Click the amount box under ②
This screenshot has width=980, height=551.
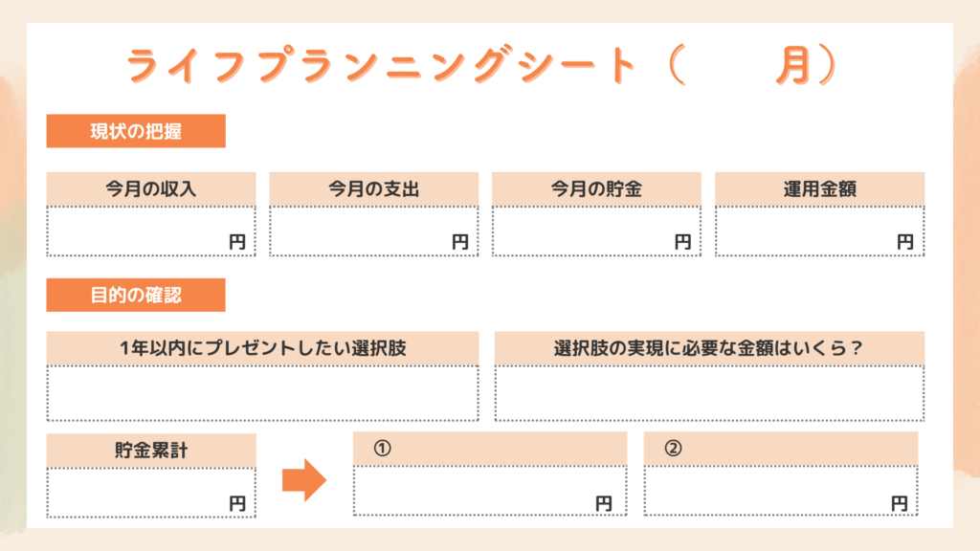tap(781, 492)
